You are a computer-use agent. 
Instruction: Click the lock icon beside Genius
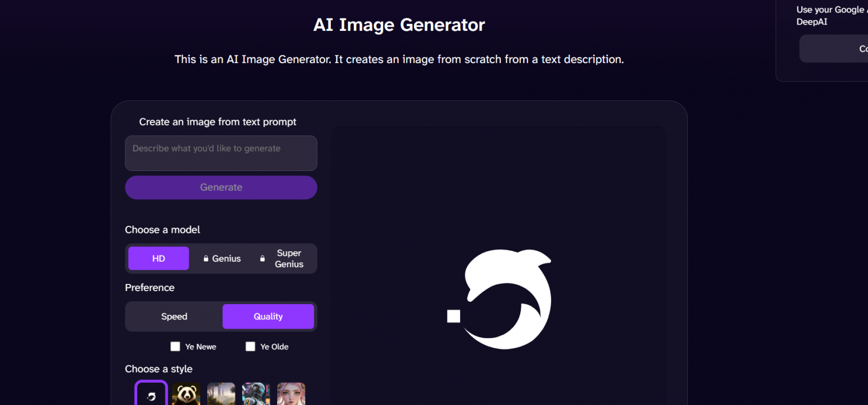206,259
